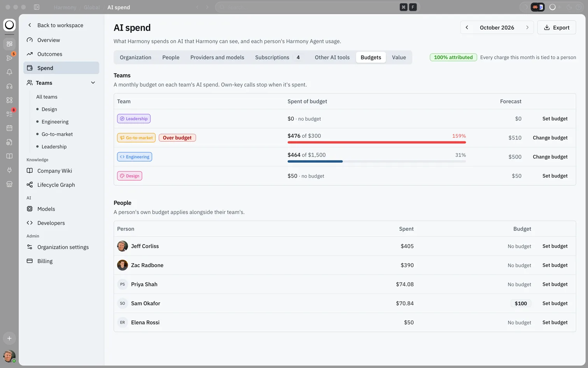Open Providers and models tab
Image resolution: width=588 pixels, height=368 pixels.
217,57
